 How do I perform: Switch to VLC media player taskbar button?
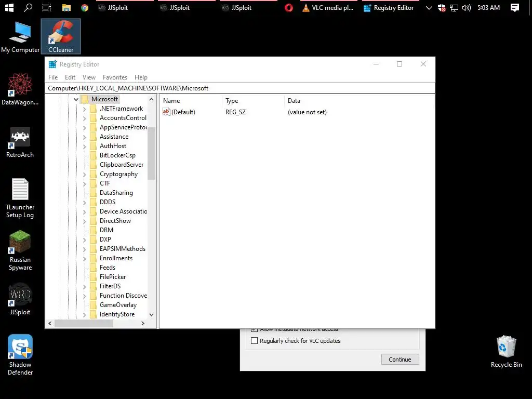[328, 7]
